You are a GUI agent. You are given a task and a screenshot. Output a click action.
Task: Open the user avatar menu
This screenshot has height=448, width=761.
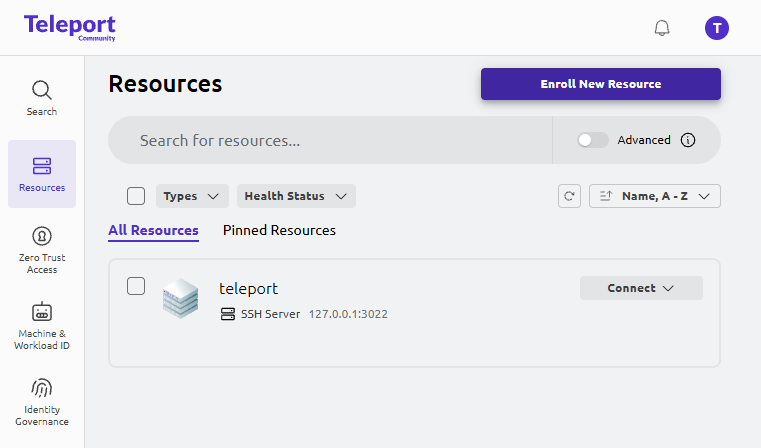(717, 28)
